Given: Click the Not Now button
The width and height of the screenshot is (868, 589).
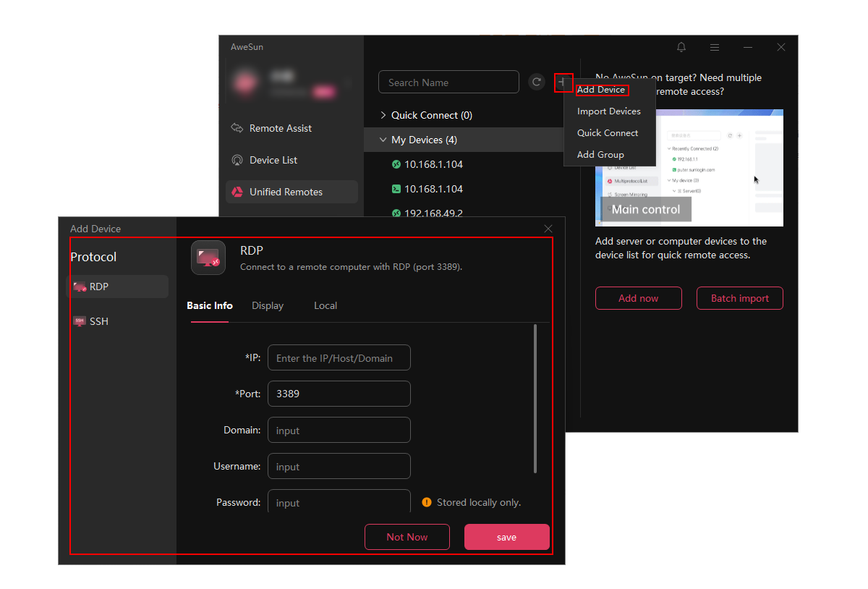Looking at the screenshot, I should click(407, 537).
